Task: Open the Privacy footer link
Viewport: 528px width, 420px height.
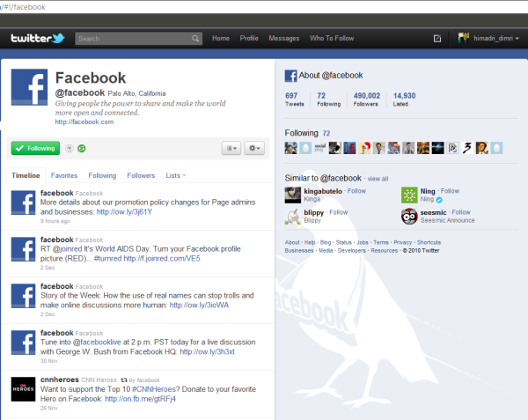Action: pyautogui.click(x=403, y=242)
